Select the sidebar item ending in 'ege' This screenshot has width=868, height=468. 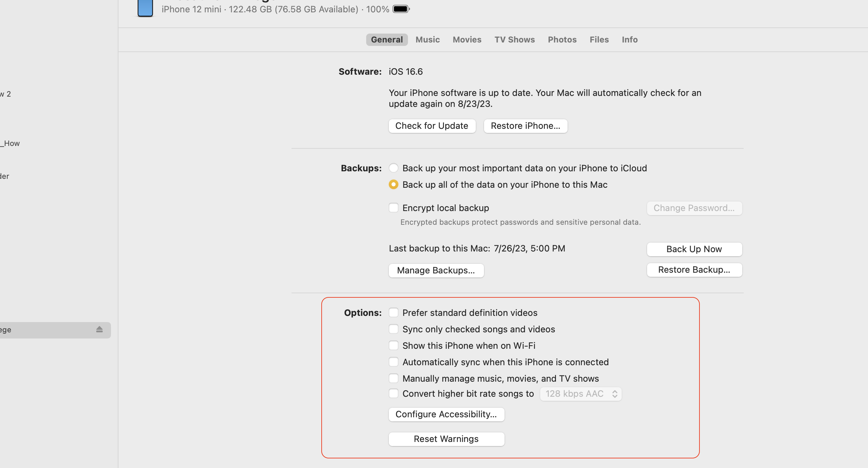click(55, 330)
